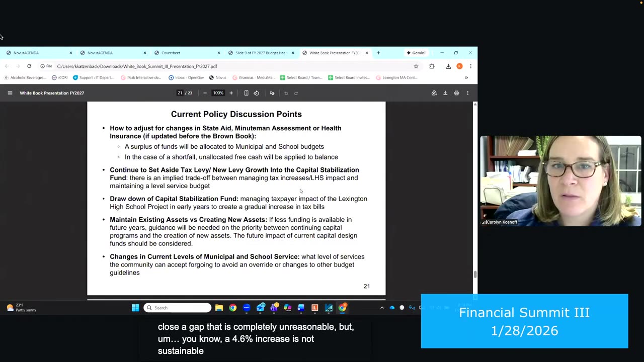Open Chrome three-dot menu

coord(470,66)
